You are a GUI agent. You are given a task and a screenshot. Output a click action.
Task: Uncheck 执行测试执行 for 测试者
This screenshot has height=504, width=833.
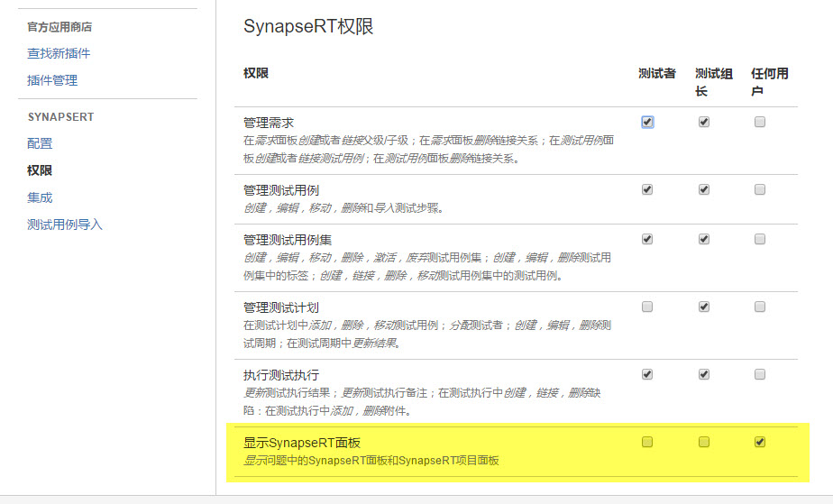pos(647,374)
